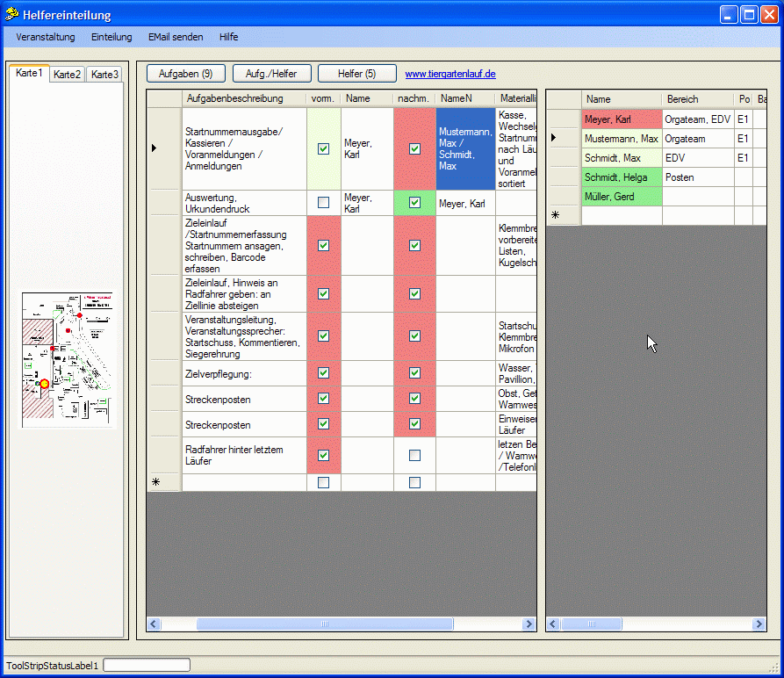This screenshot has width=784, height=678.
Task: Click the Aufgabenbeschreibung column header
Action: tap(234, 98)
